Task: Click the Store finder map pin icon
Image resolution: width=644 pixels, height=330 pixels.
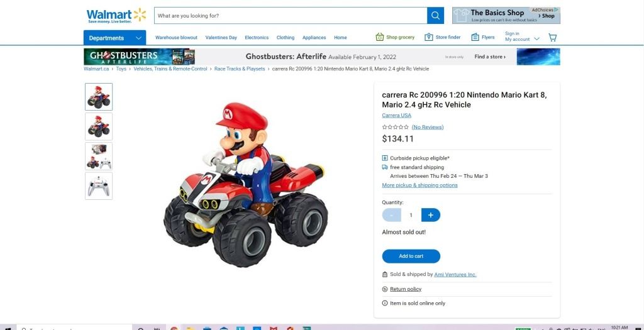Action: tap(429, 37)
